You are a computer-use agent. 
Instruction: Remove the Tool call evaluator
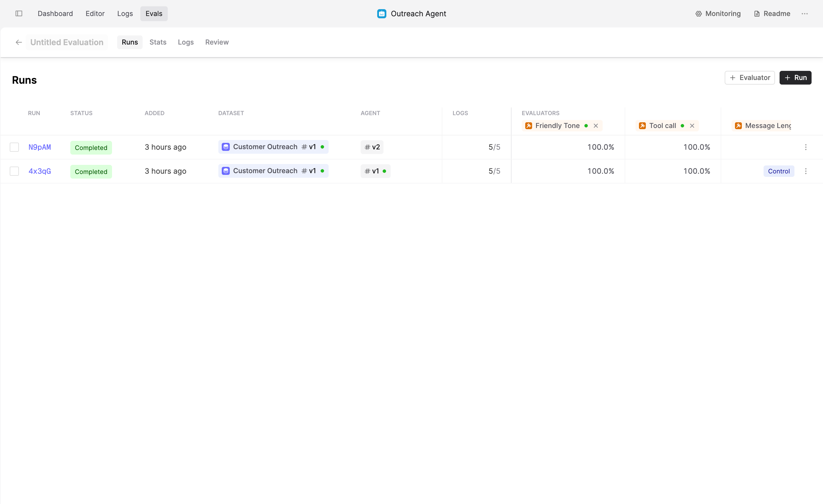692,126
